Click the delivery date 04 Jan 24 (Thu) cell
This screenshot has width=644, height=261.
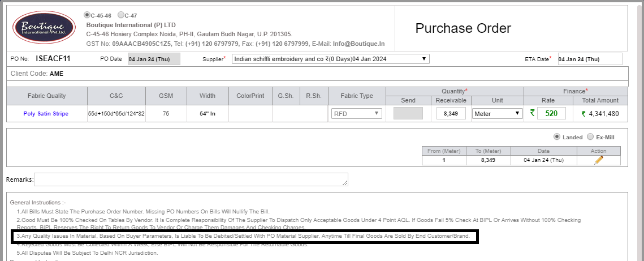click(x=544, y=160)
